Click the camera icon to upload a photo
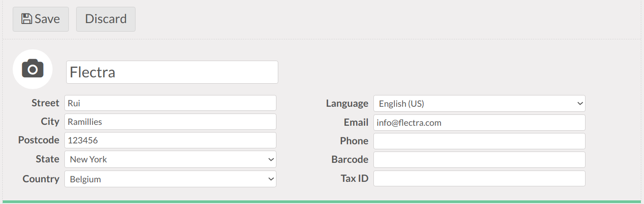644x204 pixels. click(x=33, y=69)
